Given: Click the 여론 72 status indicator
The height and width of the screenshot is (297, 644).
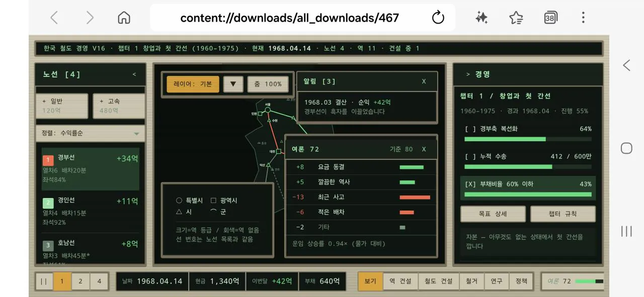Looking at the screenshot, I should coord(573,281).
